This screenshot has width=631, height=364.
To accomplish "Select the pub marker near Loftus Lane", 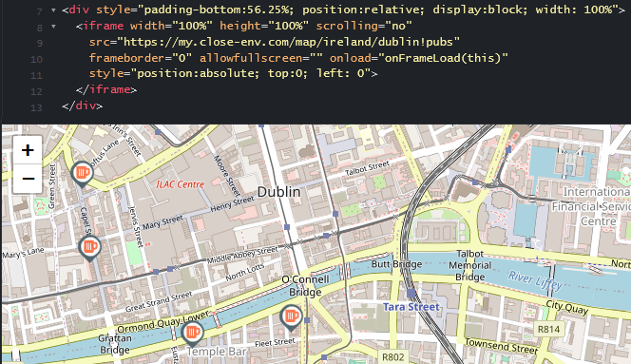I will [82, 174].
